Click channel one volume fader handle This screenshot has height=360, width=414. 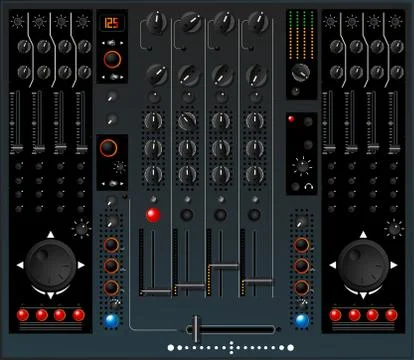(156, 292)
